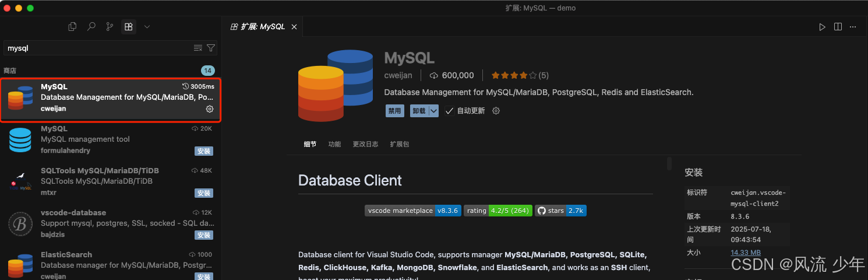Open cweijan publisher link in details

click(398, 75)
